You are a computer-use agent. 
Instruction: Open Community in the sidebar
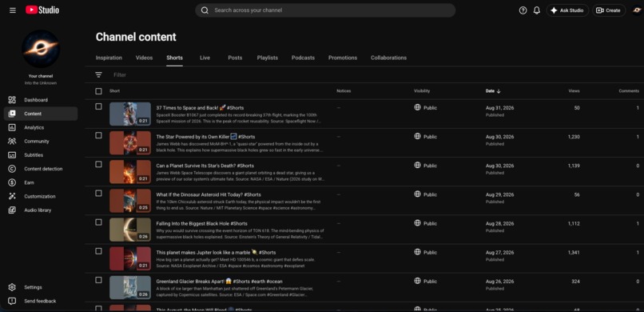tap(41, 142)
